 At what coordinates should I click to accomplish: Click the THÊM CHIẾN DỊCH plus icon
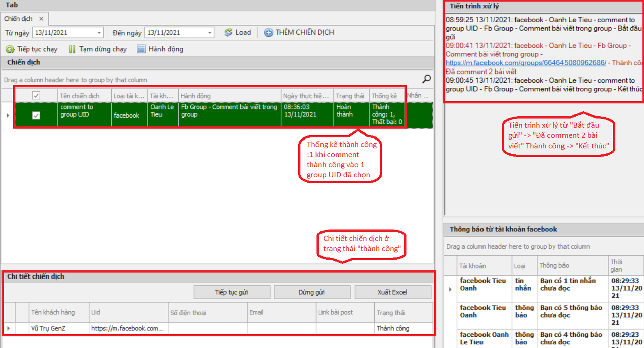269,32
